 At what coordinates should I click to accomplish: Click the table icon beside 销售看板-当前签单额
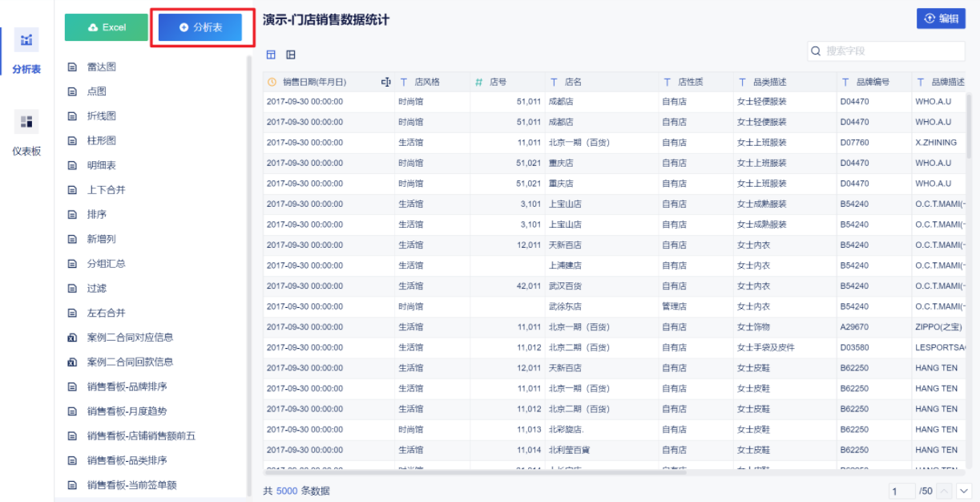coord(72,485)
